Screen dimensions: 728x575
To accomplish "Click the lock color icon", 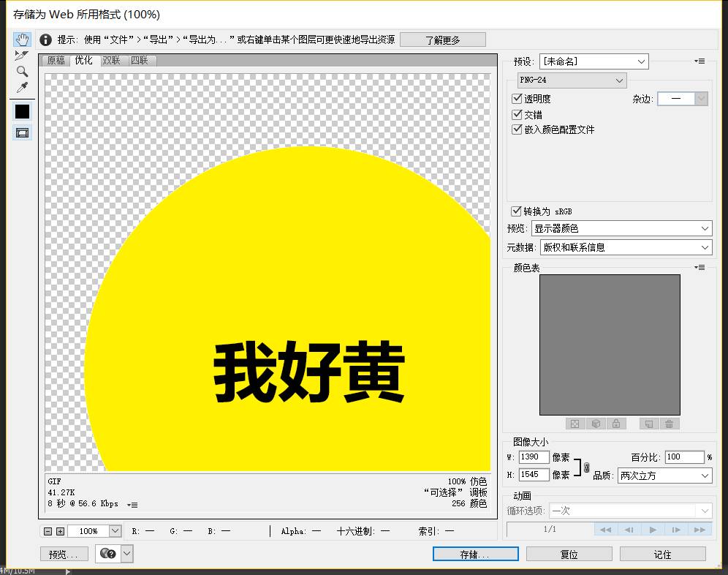I will [616, 424].
